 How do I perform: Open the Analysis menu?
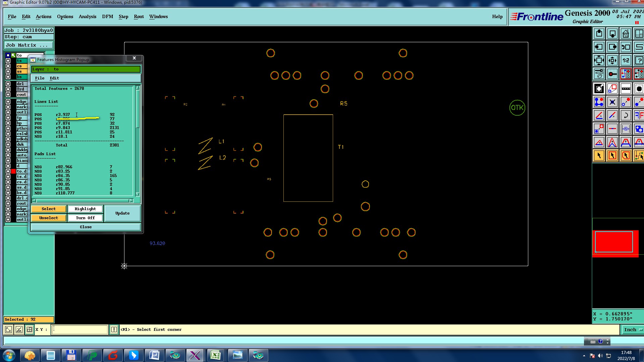tap(87, 16)
